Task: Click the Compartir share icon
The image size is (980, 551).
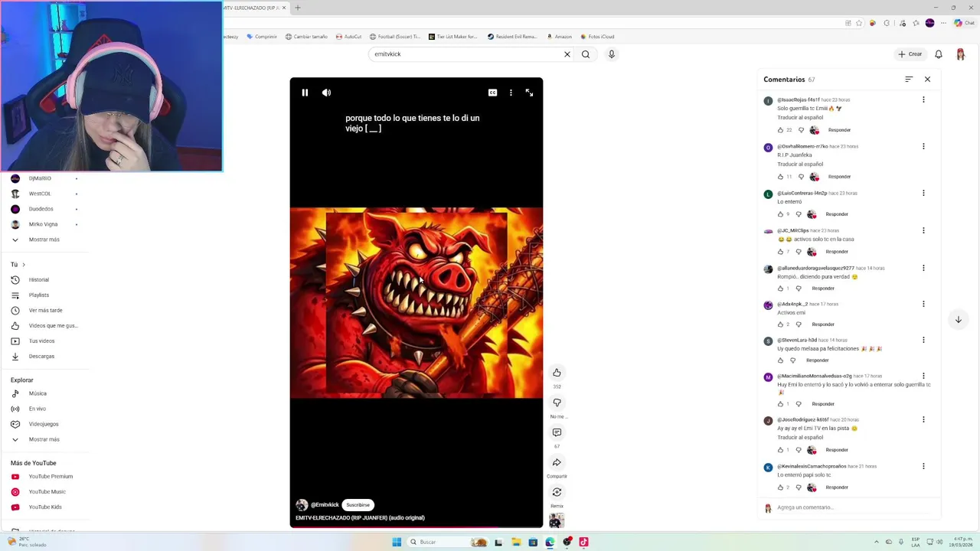Action: click(557, 462)
